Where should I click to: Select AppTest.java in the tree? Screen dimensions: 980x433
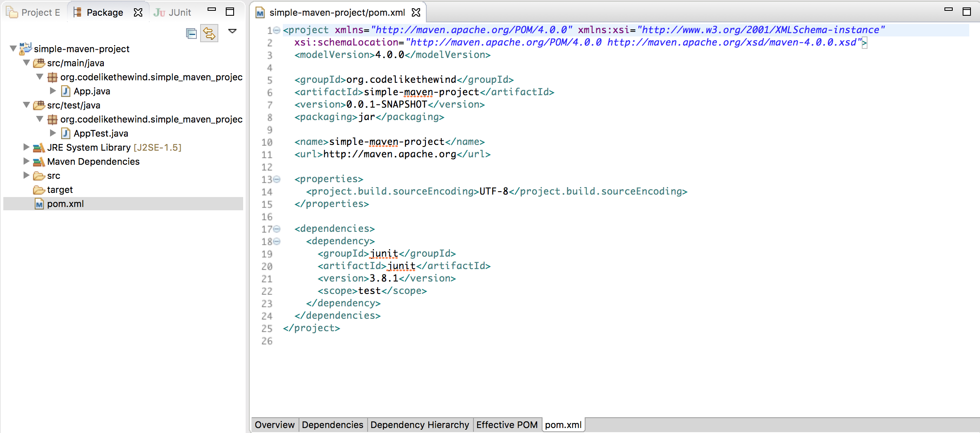pyautogui.click(x=101, y=133)
